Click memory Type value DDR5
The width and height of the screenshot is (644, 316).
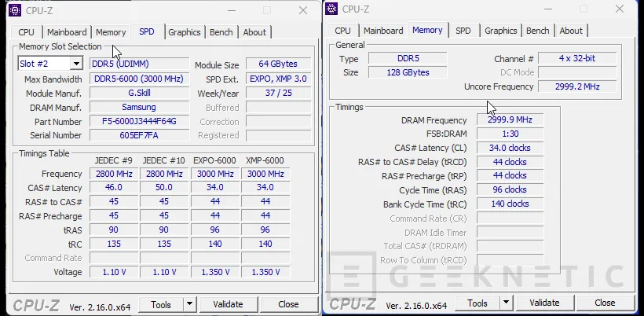(408, 58)
